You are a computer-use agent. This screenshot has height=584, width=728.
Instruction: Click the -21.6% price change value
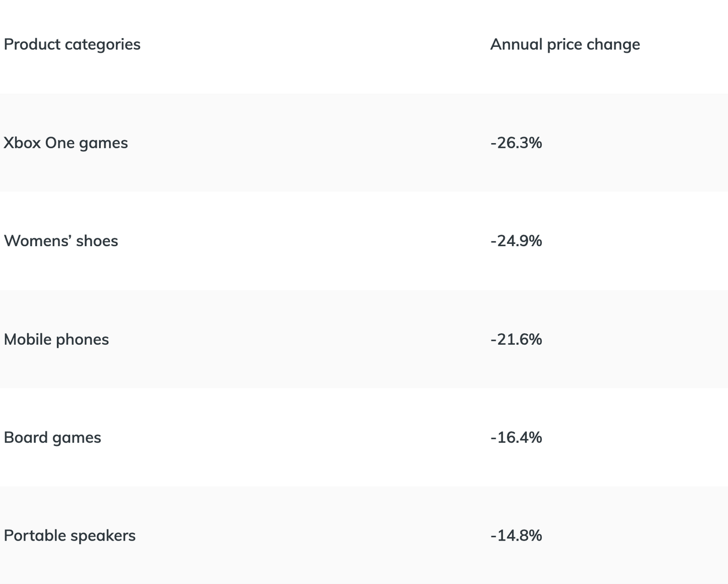point(516,339)
